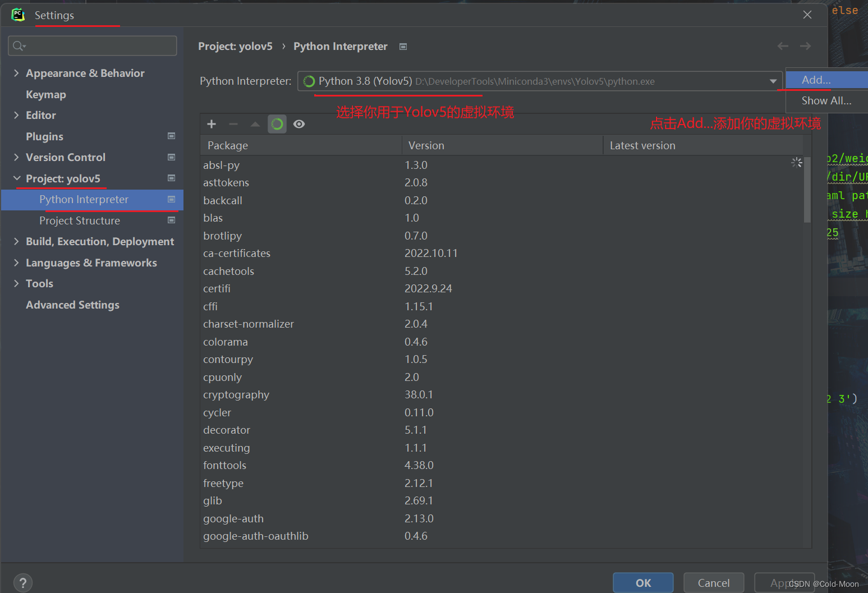Expand Appearance & Behavior section

coord(16,73)
